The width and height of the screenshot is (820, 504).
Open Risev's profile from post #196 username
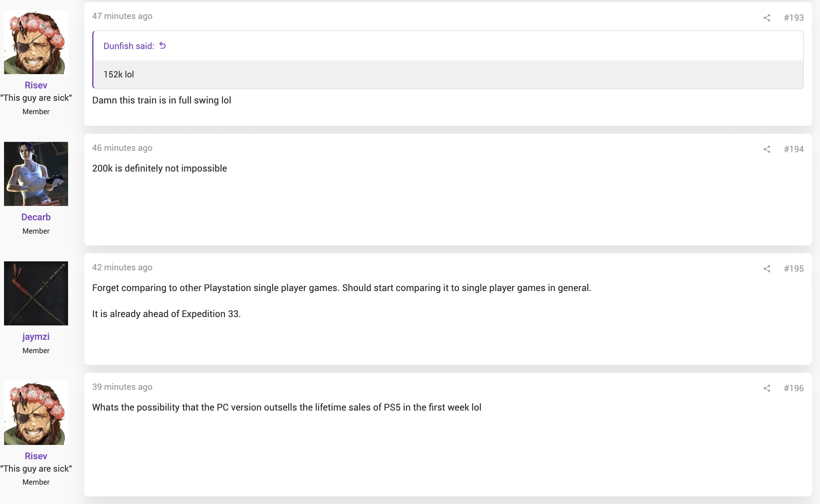click(x=36, y=456)
